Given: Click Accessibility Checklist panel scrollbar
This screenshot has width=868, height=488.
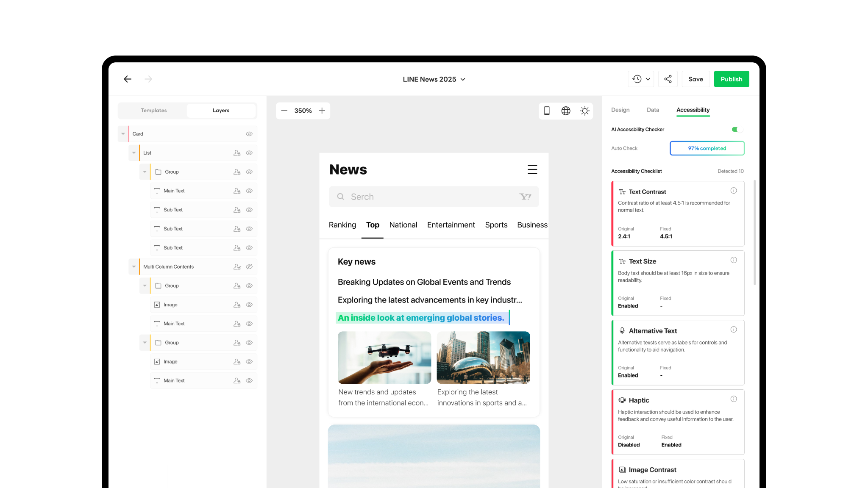Looking at the screenshot, I should (754, 233).
